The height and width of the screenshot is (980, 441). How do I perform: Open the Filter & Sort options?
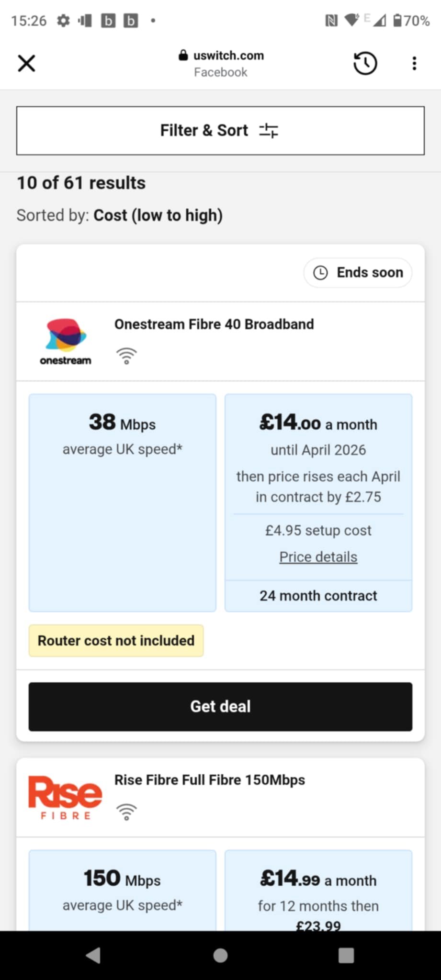pos(220,131)
